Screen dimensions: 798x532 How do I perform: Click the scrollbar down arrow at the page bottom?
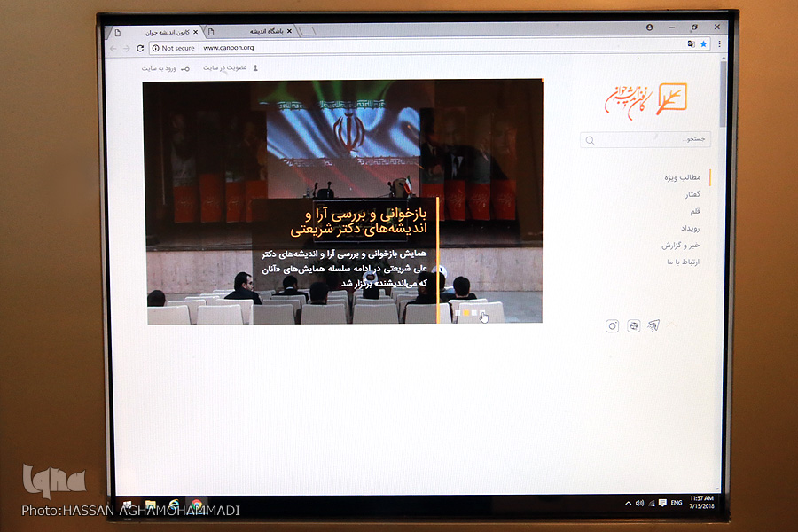pos(717,489)
